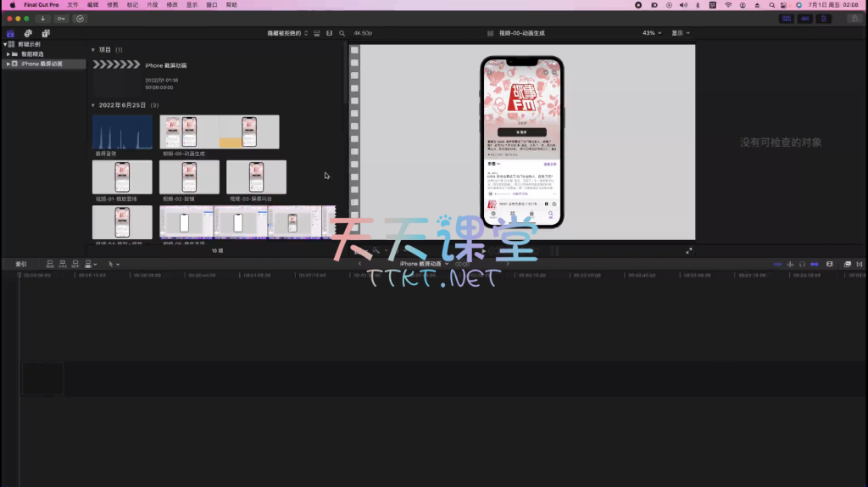Toggle the timeline panel visibility
Screen dimensions: 868x487
click(x=805, y=18)
